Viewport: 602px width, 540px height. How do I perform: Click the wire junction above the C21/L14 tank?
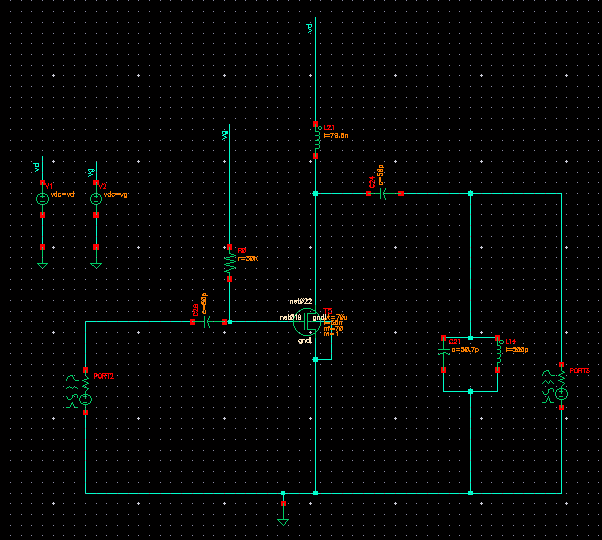click(470, 338)
